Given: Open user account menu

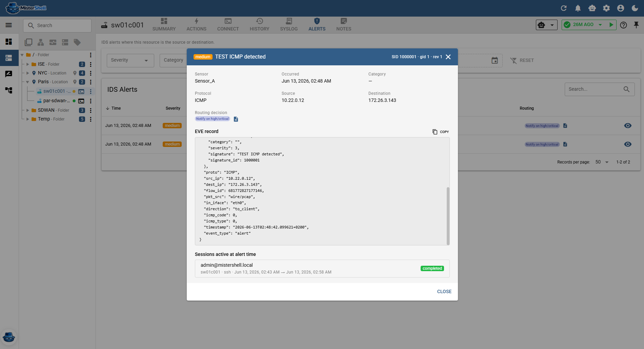Looking at the screenshot, I should coord(621,8).
